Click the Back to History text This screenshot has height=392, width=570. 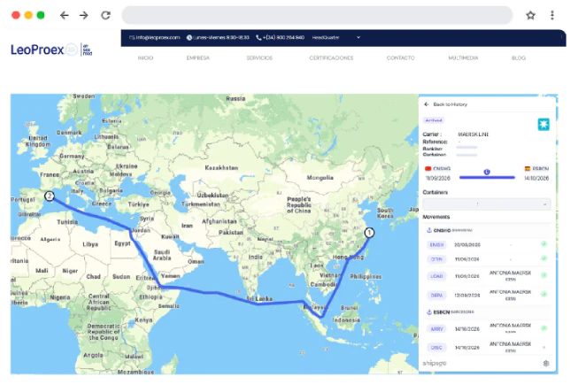tap(450, 104)
